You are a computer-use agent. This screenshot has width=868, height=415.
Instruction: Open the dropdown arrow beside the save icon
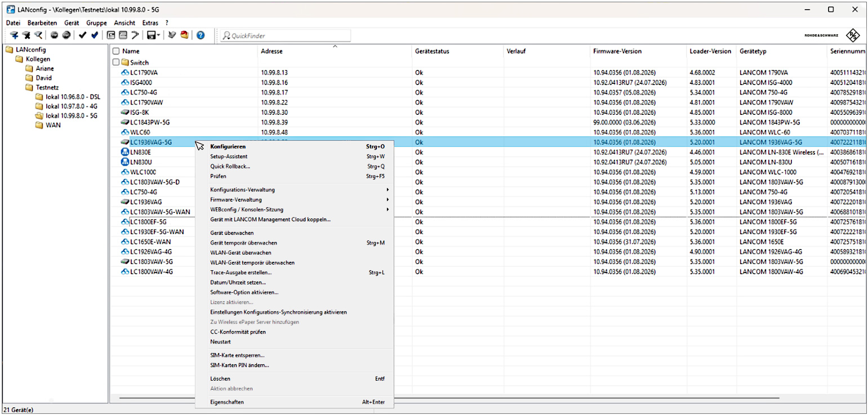point(159,35)
